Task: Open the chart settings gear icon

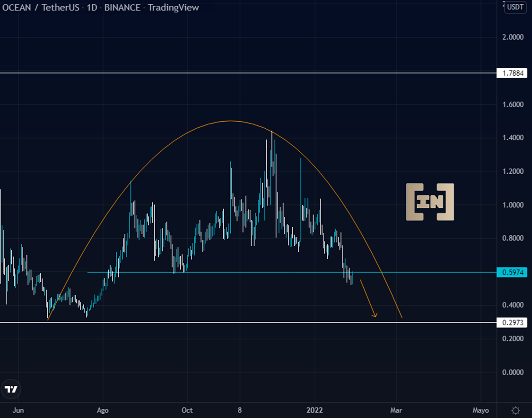Action: (x=516, y=410)
